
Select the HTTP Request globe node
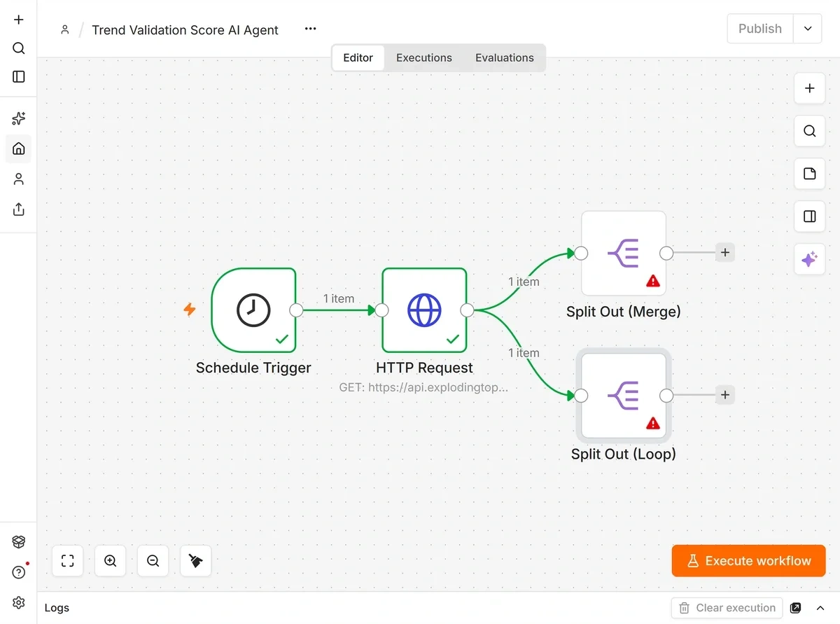click(x=424, y=310)
